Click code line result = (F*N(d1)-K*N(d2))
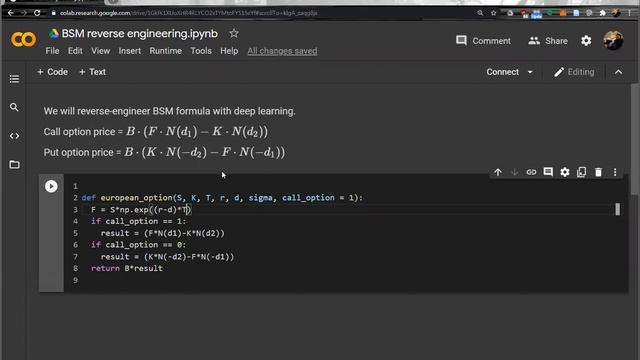 click(x=162, y=233)
